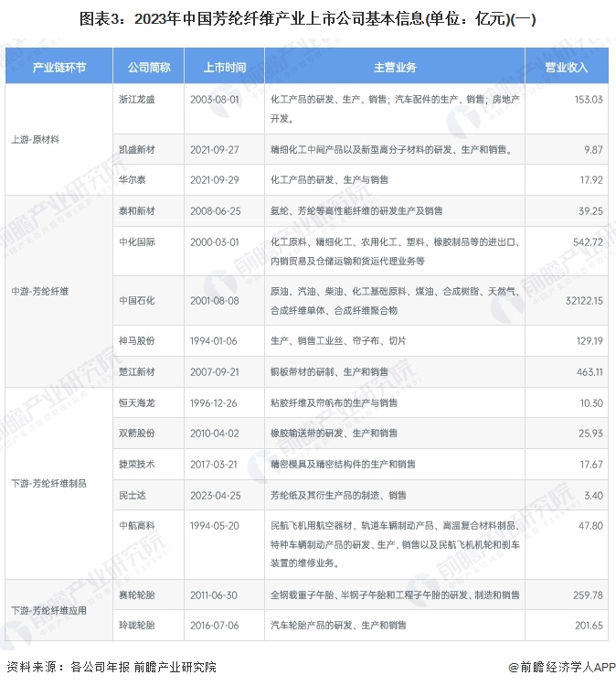Select listing date 2008-06-25
Viewport: 616px width, 686px height.
[215, 211]
